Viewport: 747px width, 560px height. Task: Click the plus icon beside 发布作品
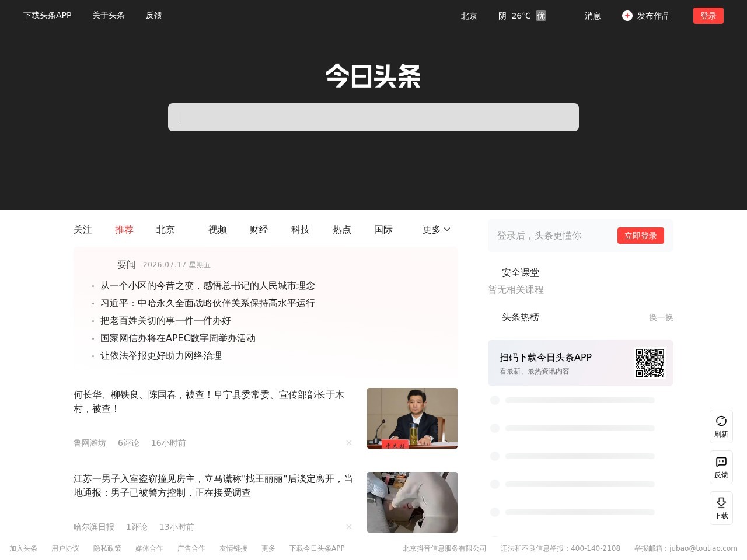point(627,16)
